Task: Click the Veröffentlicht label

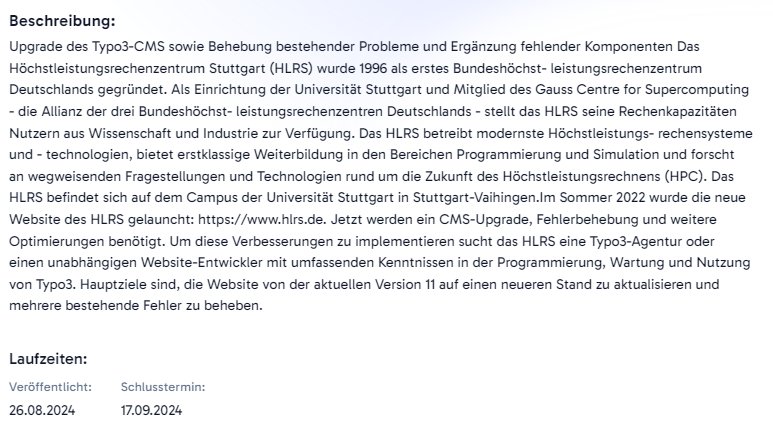Action: coord(50,387)
